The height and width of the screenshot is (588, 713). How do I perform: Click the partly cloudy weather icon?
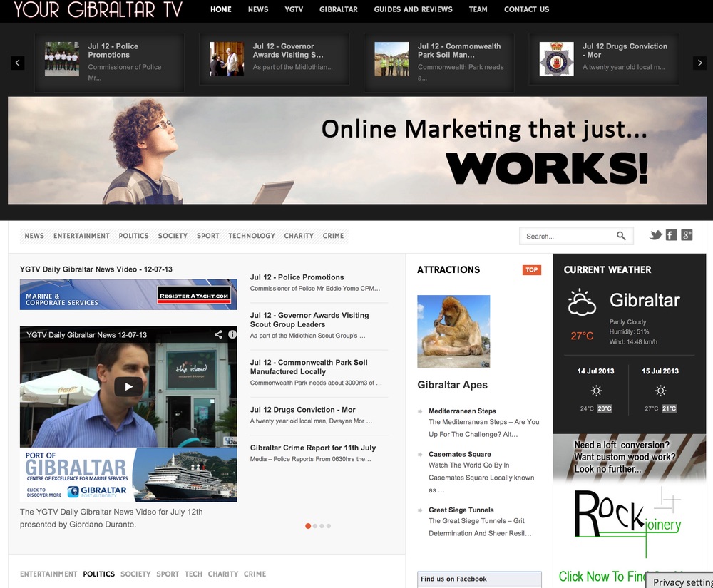(x=582, y=301)
